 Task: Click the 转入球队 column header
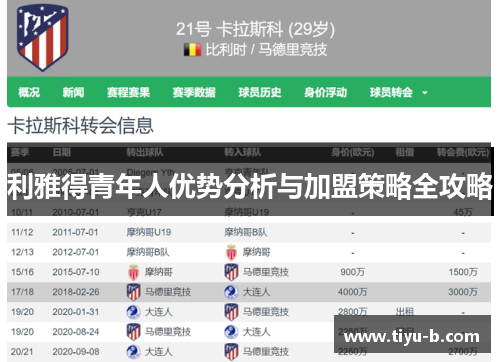(x=243, y=152)
